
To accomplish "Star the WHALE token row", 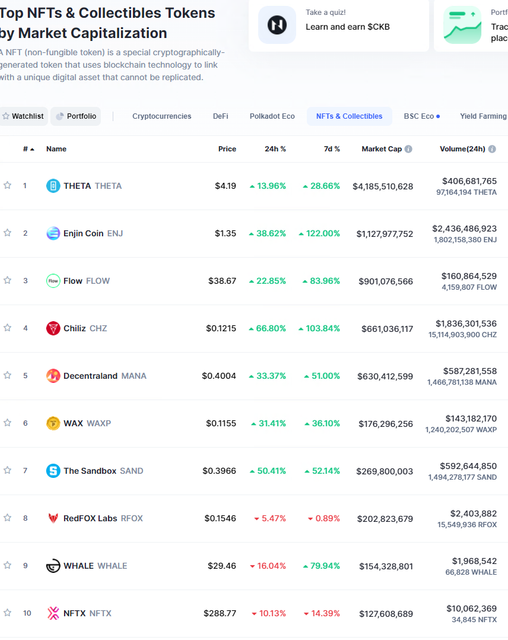I will [7, 565].
